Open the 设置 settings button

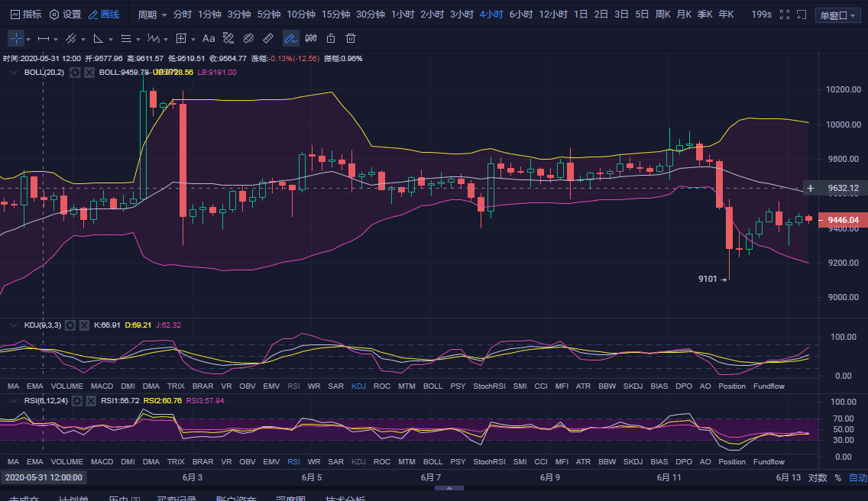click(x=65, y=15)
